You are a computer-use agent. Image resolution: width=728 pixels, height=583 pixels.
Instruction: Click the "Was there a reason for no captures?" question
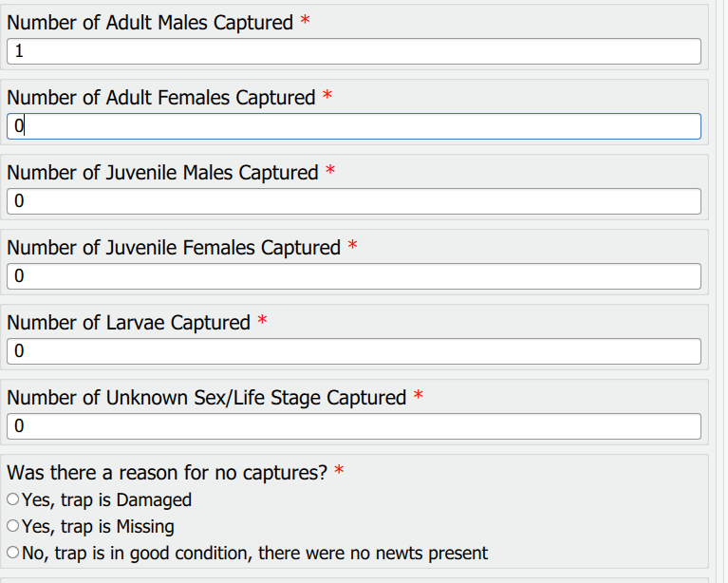pos(166,473)
